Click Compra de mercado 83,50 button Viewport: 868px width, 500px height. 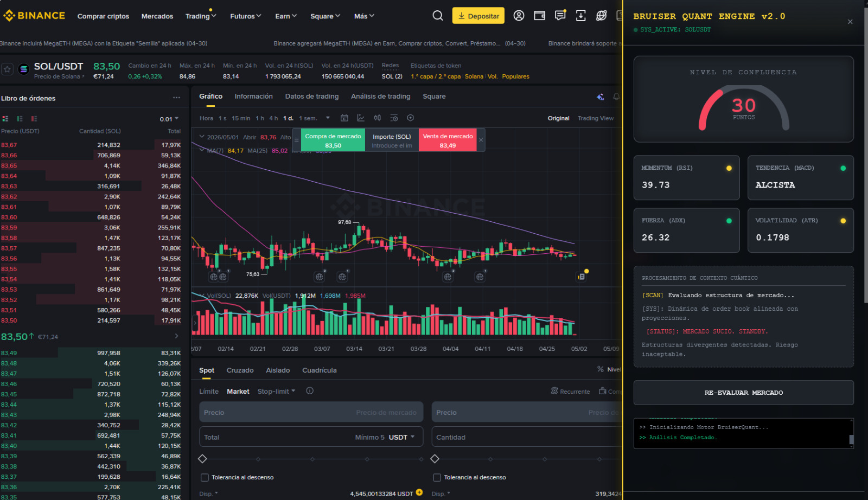333,140
